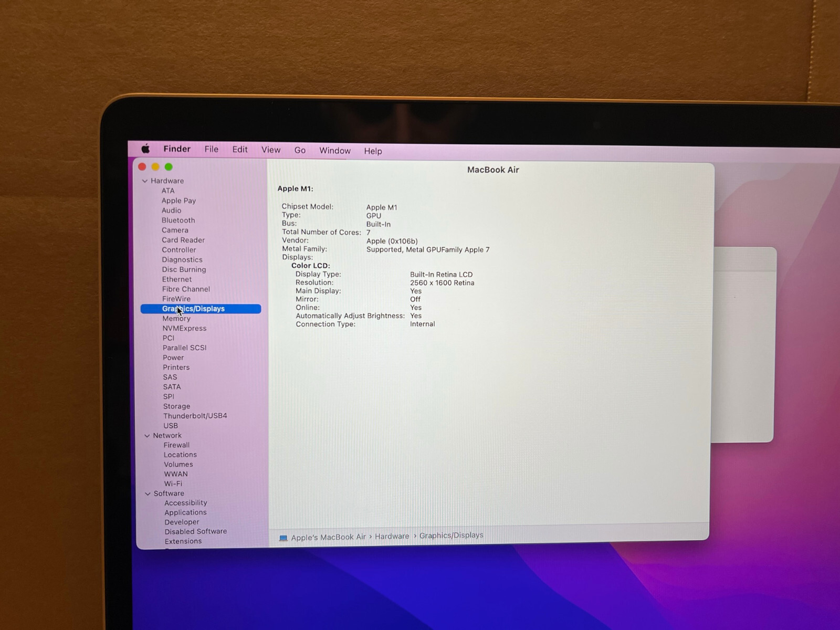Select Volumes under Network

pyautogui.click(x=178, y=465)
